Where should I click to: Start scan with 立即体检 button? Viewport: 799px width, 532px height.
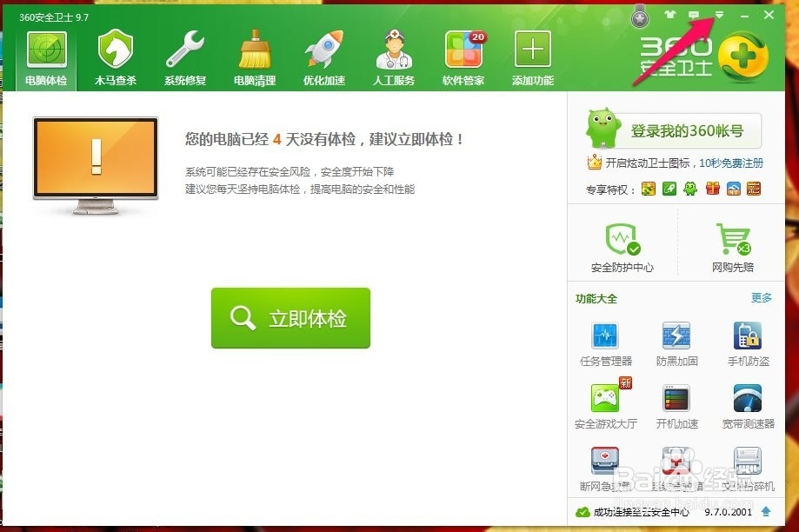pos(290,318)
